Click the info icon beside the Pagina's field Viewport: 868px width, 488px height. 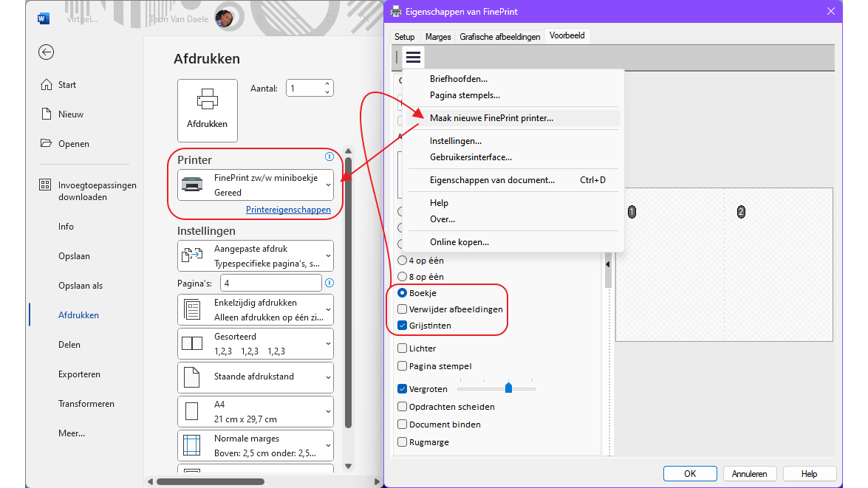[x=329, y=283]
